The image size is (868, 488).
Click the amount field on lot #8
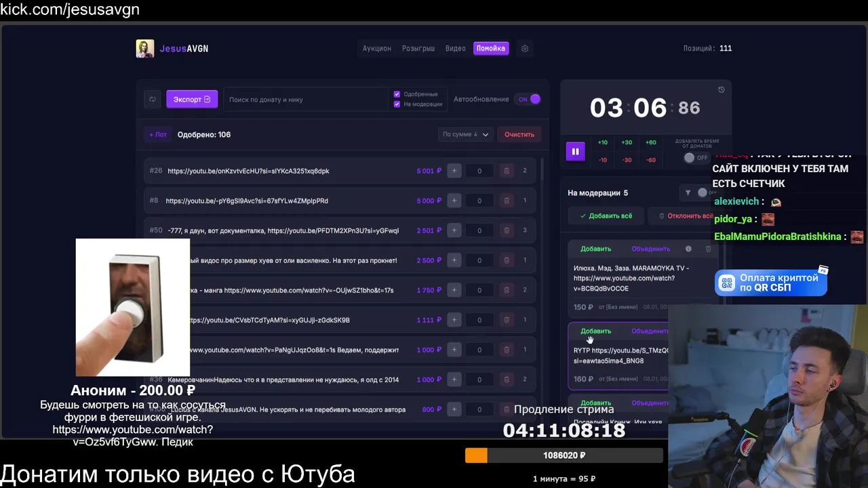coord(479,201)
